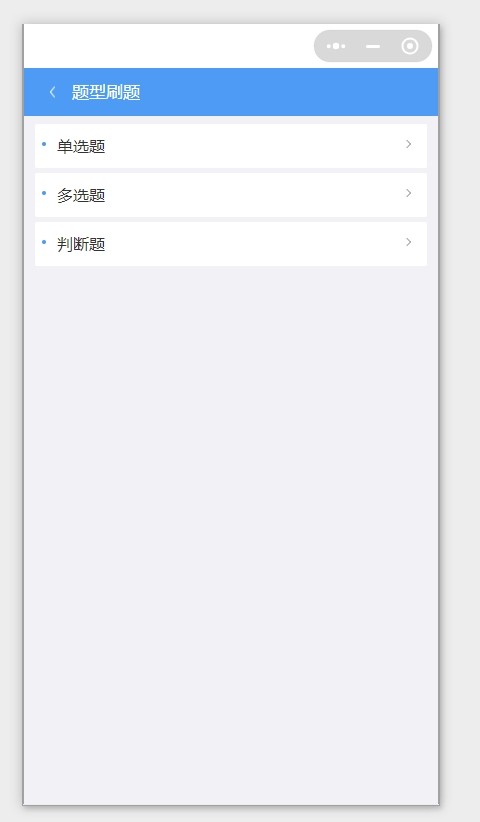Viewport: 480px width, 822px height.
Task: Expand 多选题 using its right chevron
Action: [x=409, y=193]
